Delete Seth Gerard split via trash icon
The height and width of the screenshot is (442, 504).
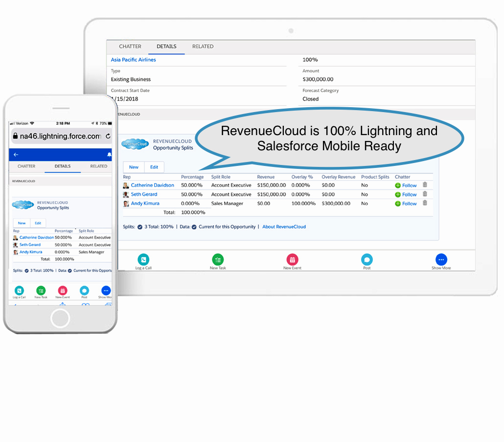point(425,194)
